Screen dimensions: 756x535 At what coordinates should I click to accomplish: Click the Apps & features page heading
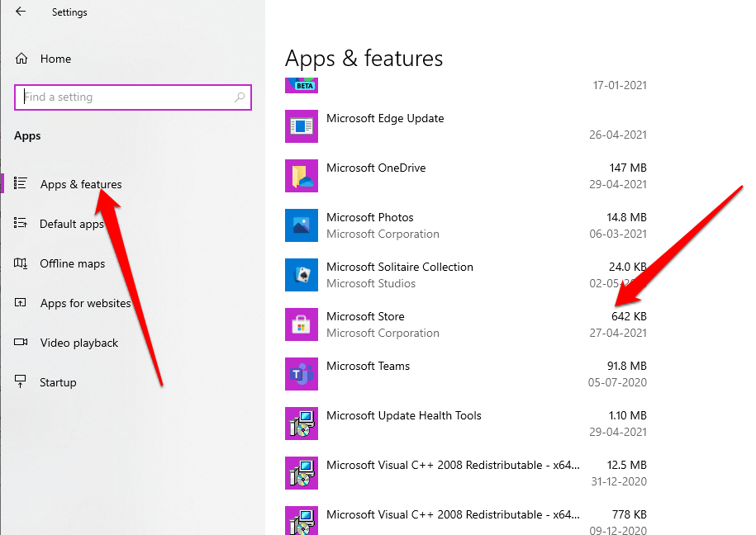(364, 59)
